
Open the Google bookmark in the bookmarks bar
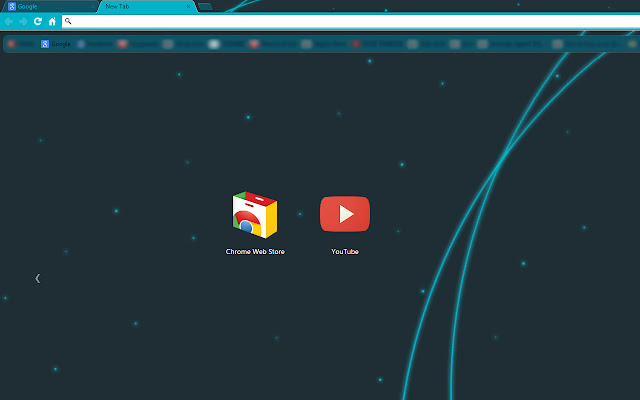pos(56,44)
